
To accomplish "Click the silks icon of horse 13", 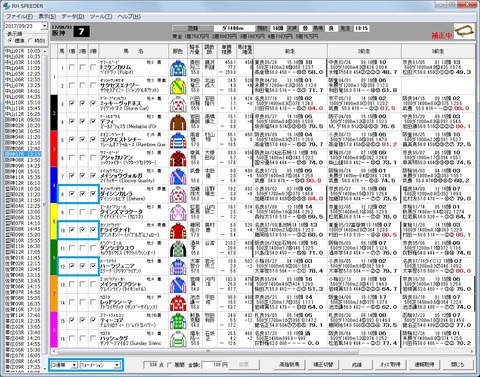I will tap(178, 285).
